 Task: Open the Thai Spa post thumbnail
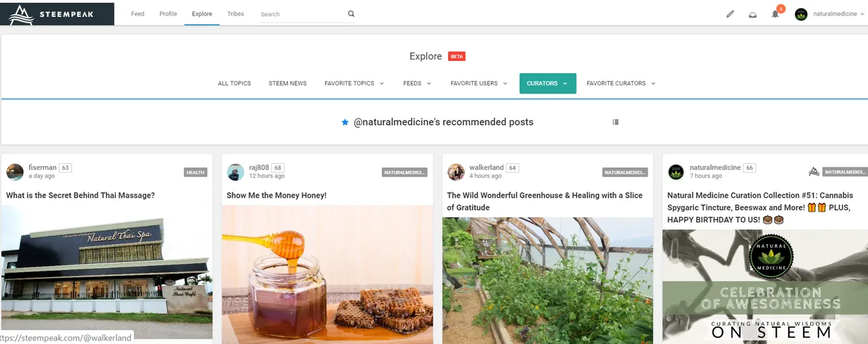(x=106, y=271)
